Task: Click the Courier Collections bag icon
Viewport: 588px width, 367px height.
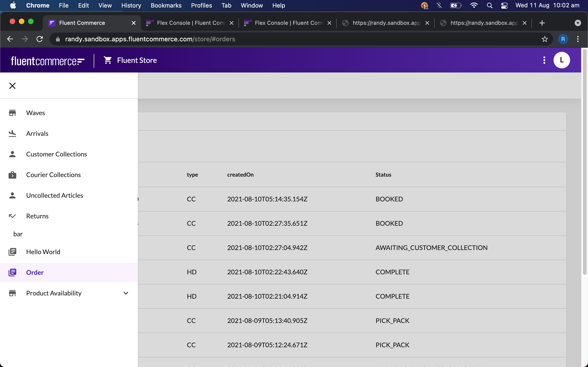Action: (12, 175)
